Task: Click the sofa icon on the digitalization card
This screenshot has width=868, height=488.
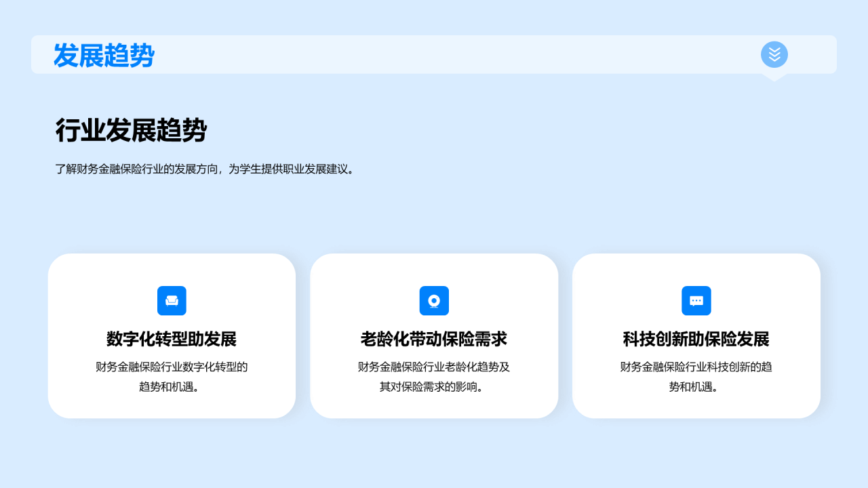Action: (172, 300)
